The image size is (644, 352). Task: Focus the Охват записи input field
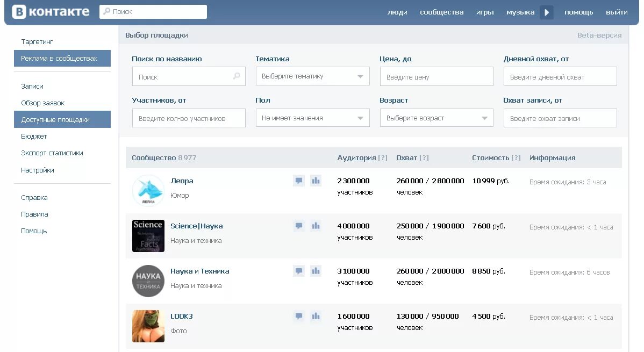(x=560, y=118)
